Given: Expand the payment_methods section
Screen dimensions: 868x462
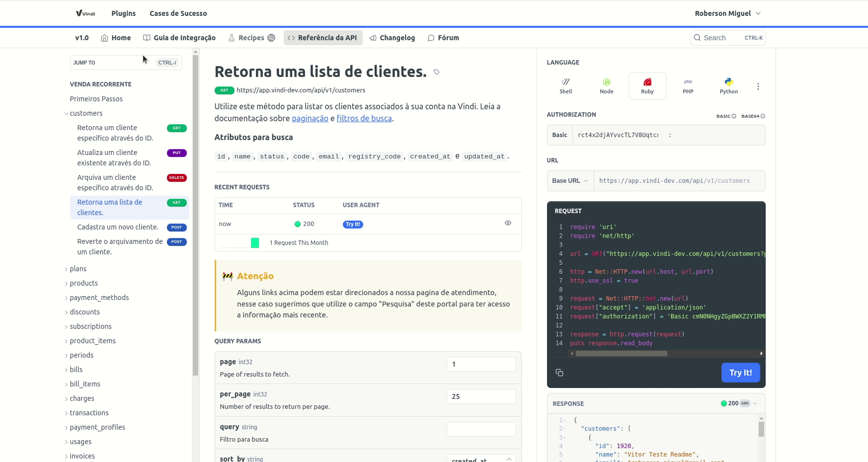Looking at the screenshot, I should click(67, 298).
